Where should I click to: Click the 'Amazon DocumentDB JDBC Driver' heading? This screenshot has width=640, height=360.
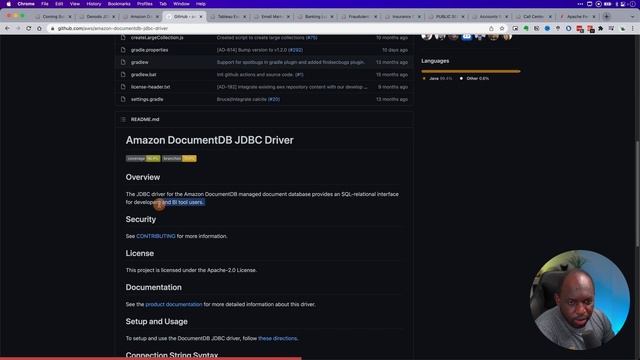(209, 140)
